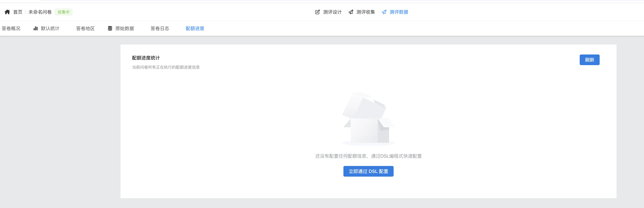Image resolution: width=644 pixels, height=208 pixels.
Task: Click the 当前问卷所有正在执行的配额进度信息 description
Action: [x=166, y=67]
